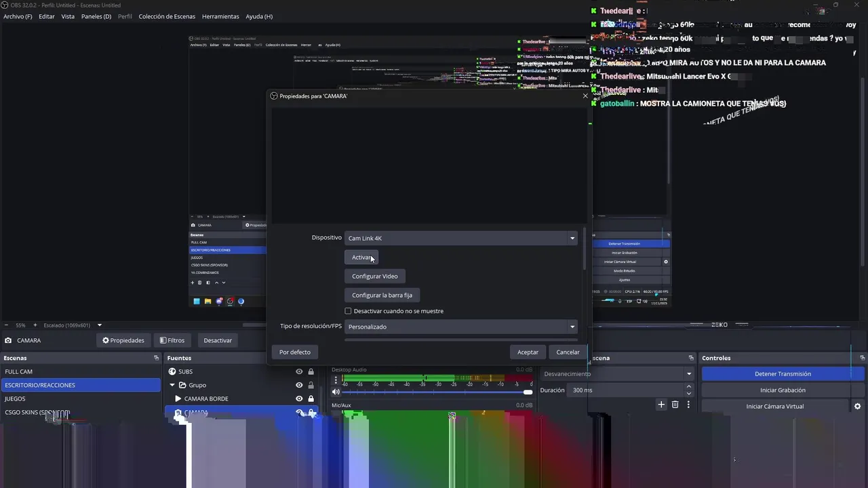Open the Vista menu

coord(68,16)
